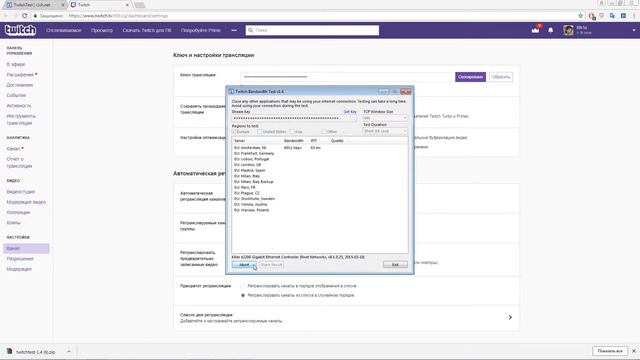Click the user avatar in header
640x360 pixels.
(568, 30)
